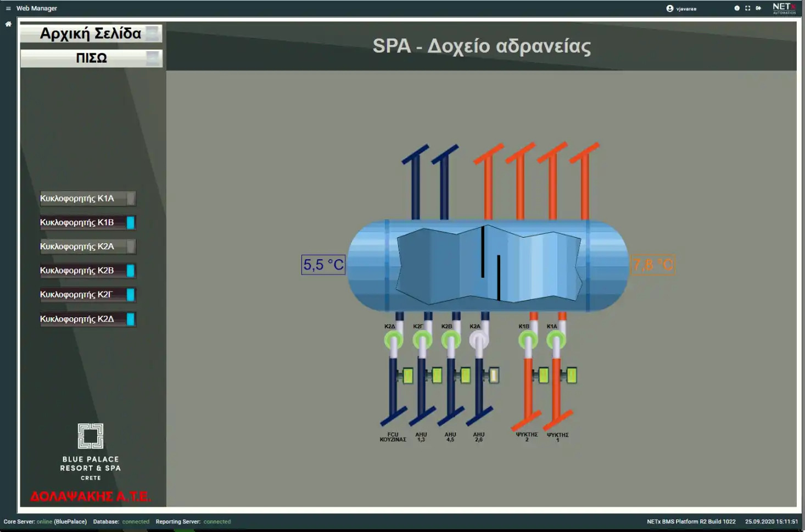Screen dimensions: 805x532
Task: Click the valve on the AHU 2,6 pipe
Action: pyautogui.click(x=493, y=375)
